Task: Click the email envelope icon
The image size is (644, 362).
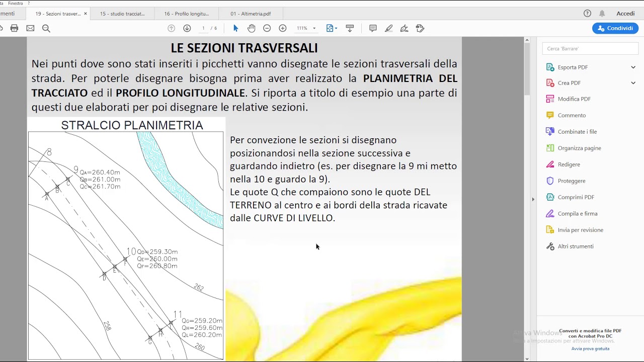Action: [x=30, y=28]
